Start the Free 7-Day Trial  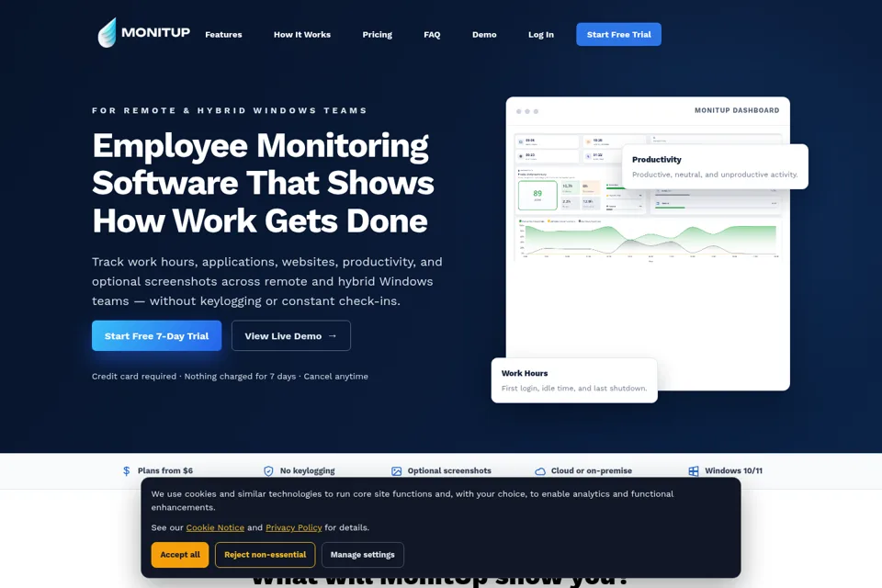coord(156,336)
